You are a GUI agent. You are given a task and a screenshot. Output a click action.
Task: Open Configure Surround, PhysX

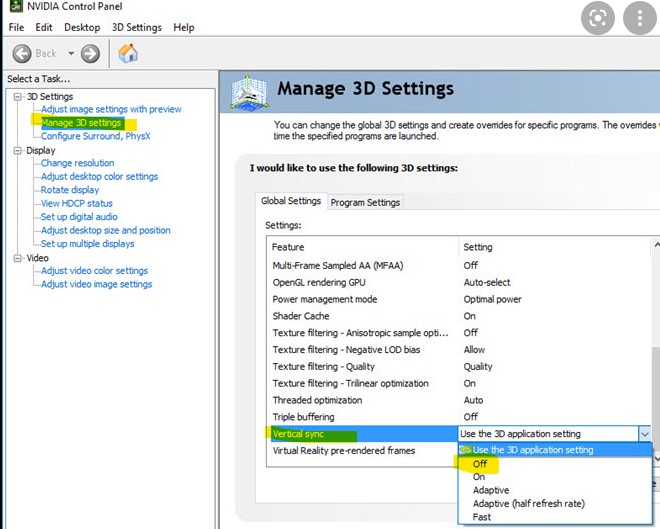96,136
